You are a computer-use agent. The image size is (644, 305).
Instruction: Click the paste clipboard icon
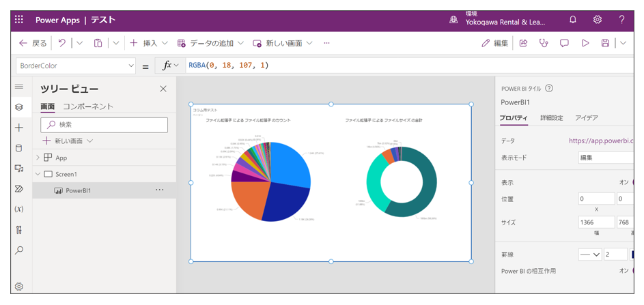[x=98, y=43]
